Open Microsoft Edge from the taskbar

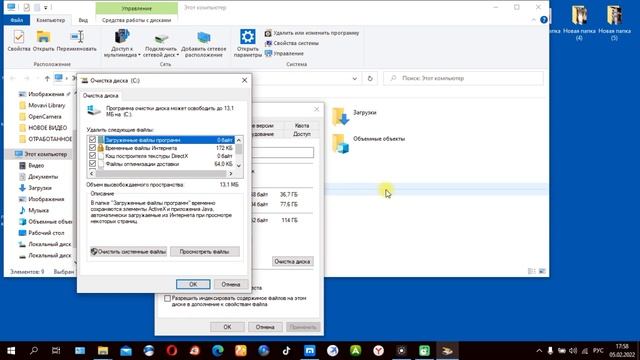[x=218, y=351]
